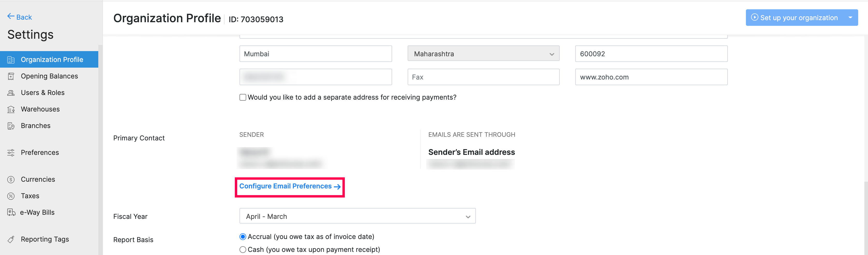The image size is (868, 255).
Task: Click the Opening Balances icon
Action: click(x=11, y=76)
